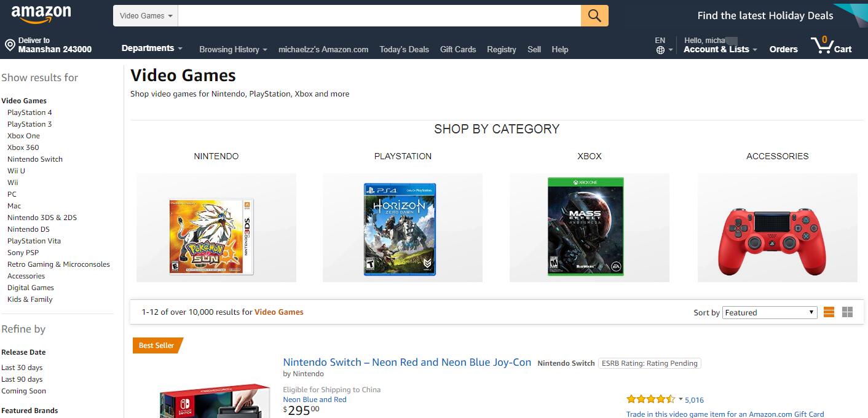Screen dimensions: 868x418
Task: Filter release date to Last 30 days
Action: pyautogui.click(x=22, y=368)
